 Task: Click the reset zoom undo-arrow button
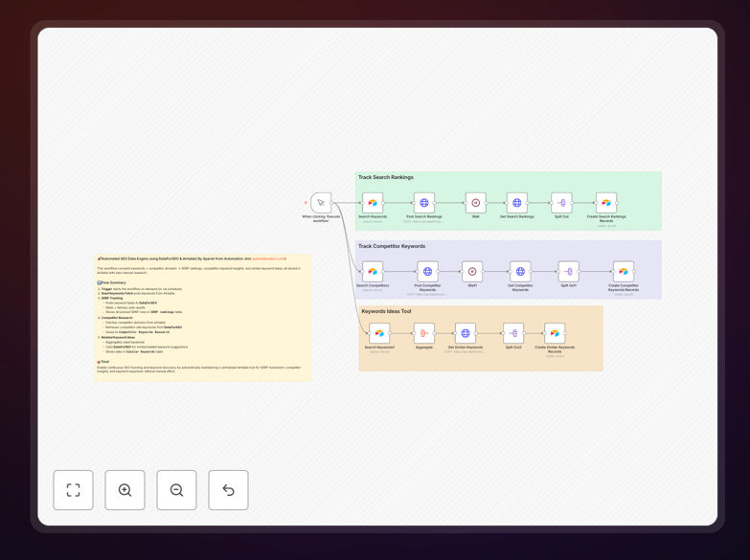[228, 490]
